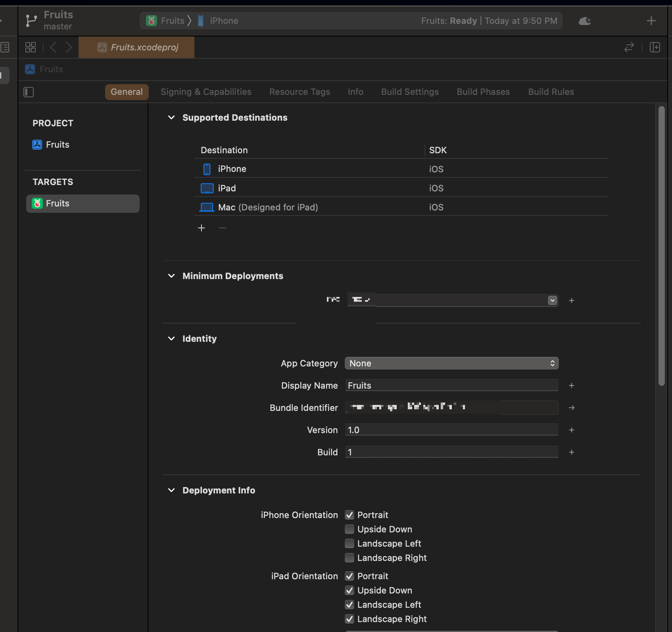Viewport: 672px width, 632px height.
Task: Click the Fruits Ready activity status
Action: tap(489, 21)
